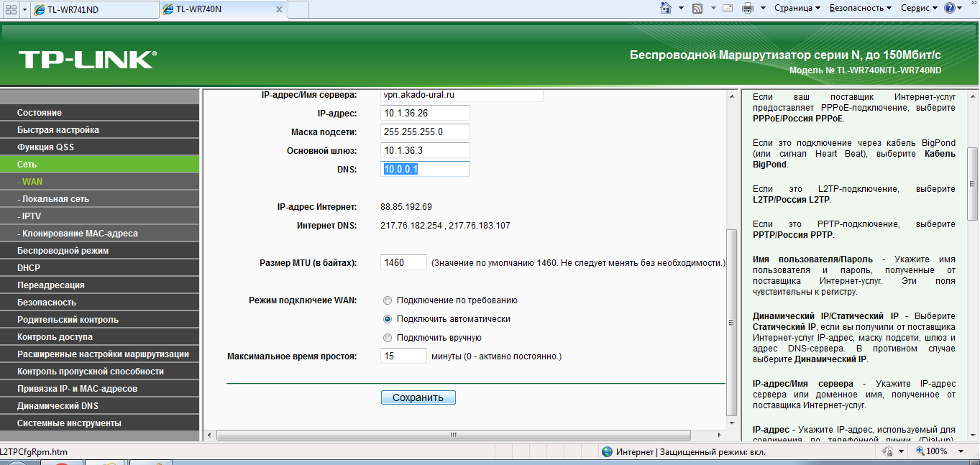Open the Quick Tabs grid icon
Viewport: 980px width, 465px height.
pos(11,9)
